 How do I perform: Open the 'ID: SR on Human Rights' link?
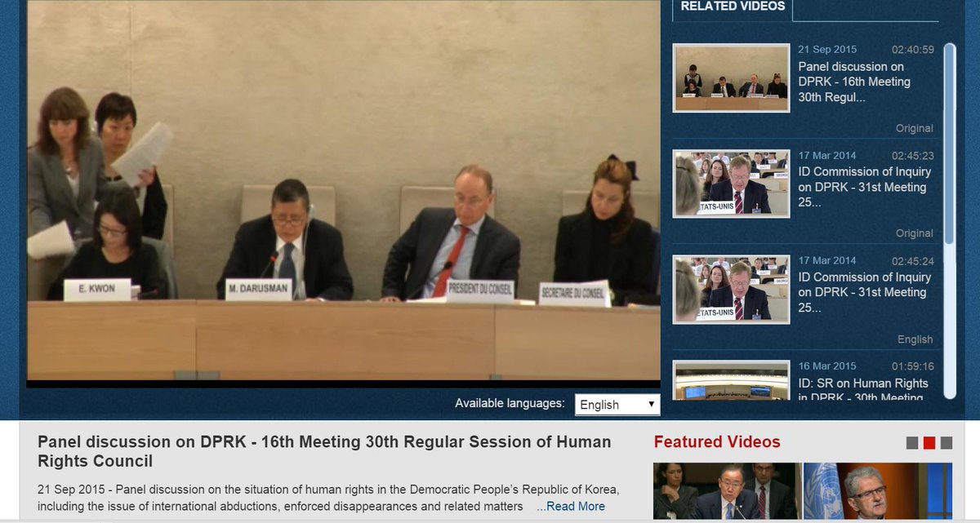(x=862, y=390)
